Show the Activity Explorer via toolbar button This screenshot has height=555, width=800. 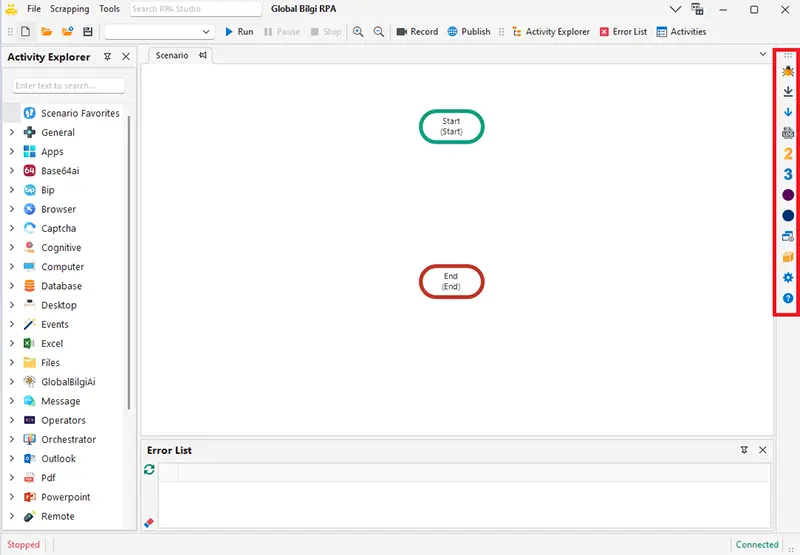(x=551, y=32)
